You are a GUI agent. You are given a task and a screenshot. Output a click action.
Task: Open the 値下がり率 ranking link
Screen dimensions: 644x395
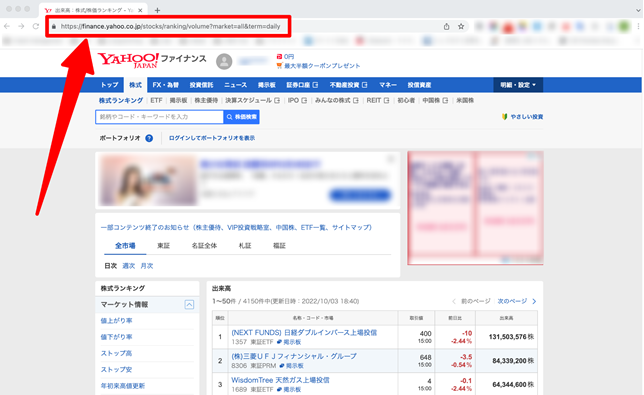(x=117, y=337)
